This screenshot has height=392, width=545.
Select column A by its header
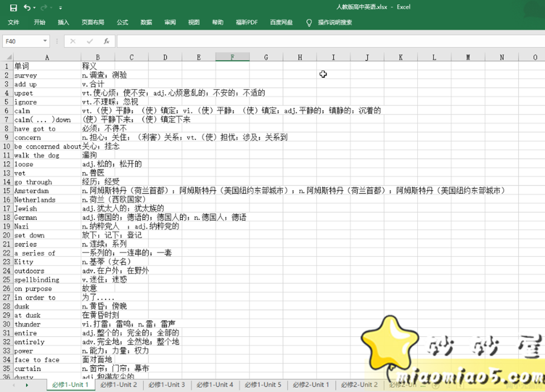pyautogui.click(x=47, y=57)
